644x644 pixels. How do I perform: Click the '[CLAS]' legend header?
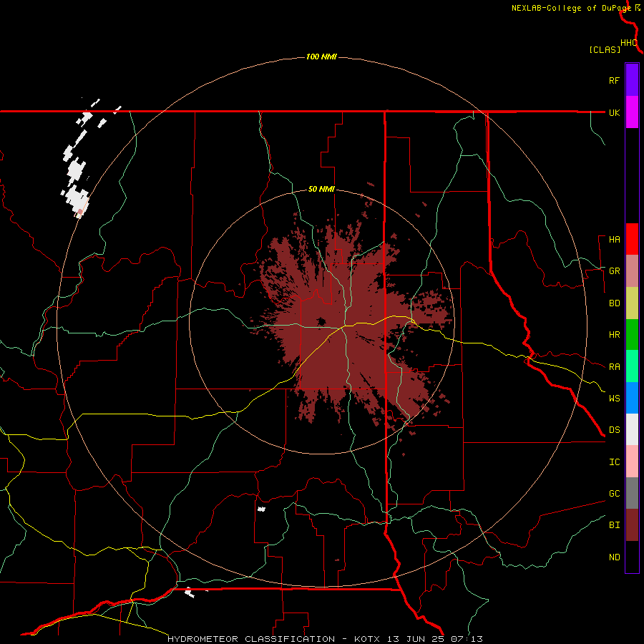(x=605, y=49)
